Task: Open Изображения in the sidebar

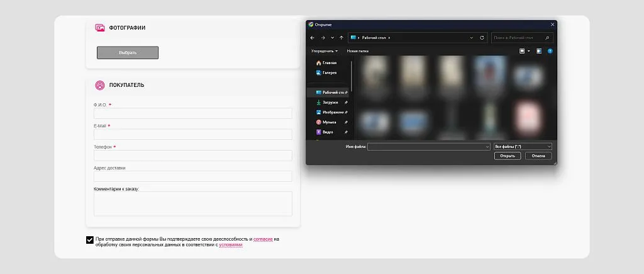Action: [330, 112]
